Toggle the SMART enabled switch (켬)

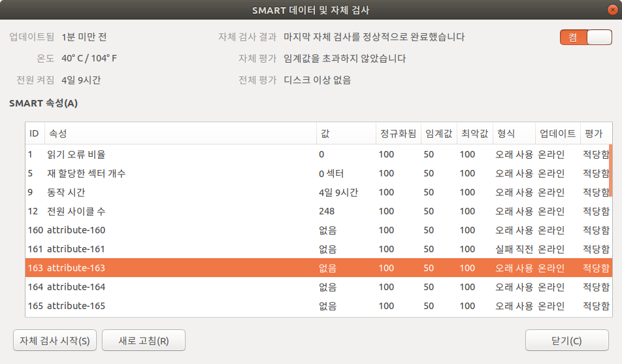[x=586, y=37]
